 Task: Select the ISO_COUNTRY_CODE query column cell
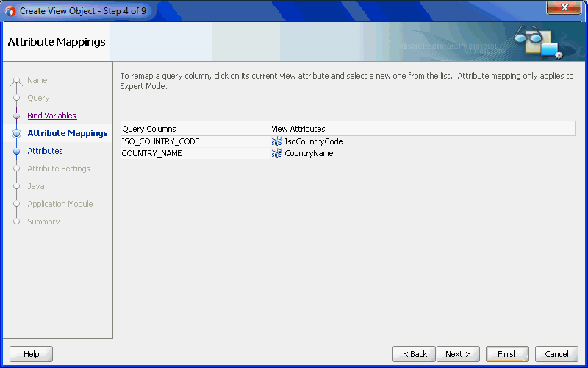tap(196, 141)
